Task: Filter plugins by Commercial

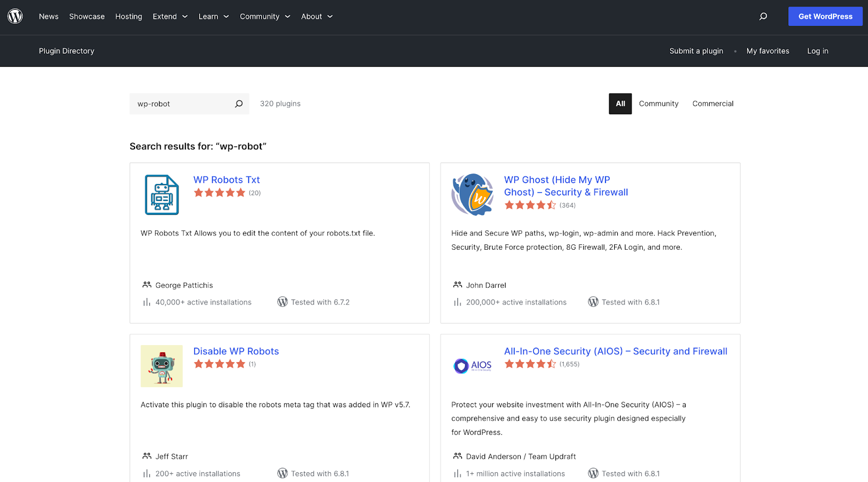Action: pos(713,104)
